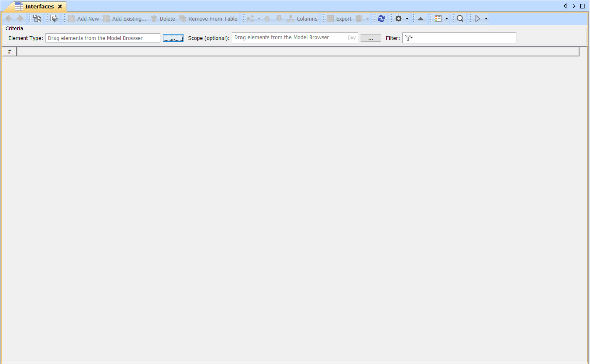Collapse the Criteria area with up arrow

(x=420, y=19)
